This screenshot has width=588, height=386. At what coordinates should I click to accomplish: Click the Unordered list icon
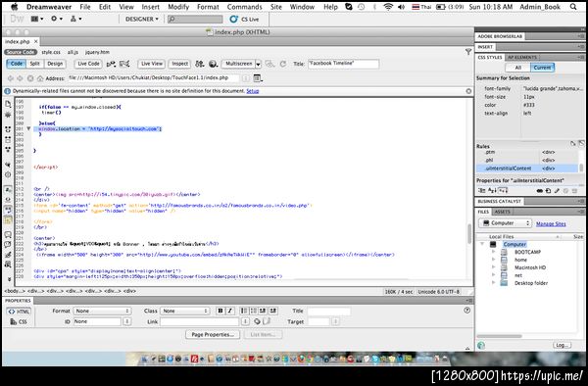pos(244,311)
